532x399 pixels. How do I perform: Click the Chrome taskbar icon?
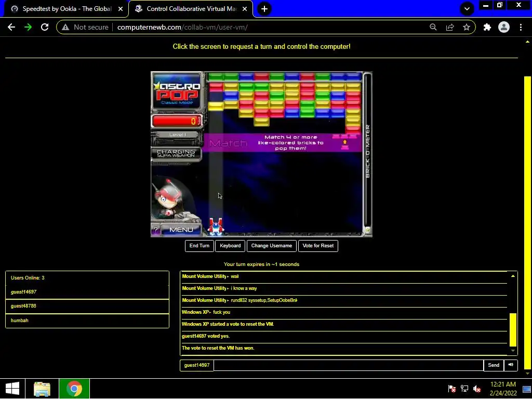74,389
